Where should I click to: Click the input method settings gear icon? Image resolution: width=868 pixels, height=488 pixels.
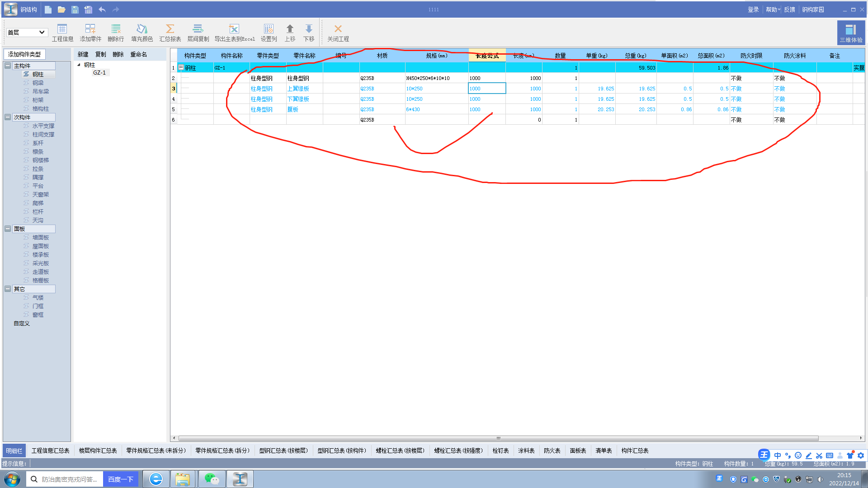(861, 455)
